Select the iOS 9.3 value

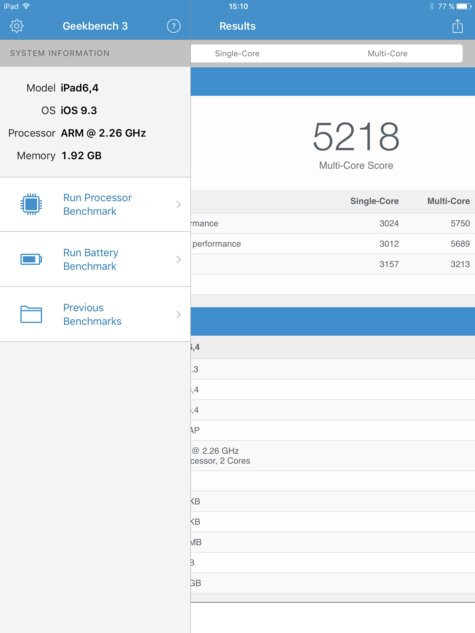click(79, 111)
